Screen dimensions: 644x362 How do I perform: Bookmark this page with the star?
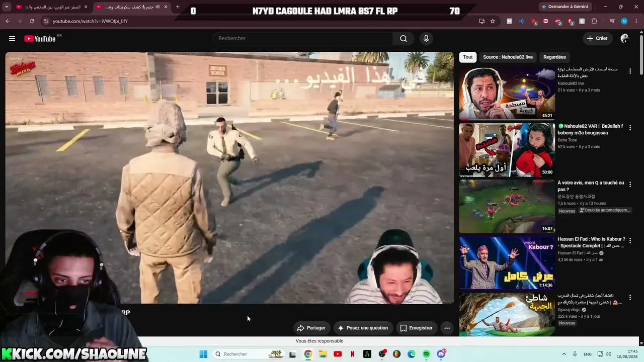click(x=493, y=21)
